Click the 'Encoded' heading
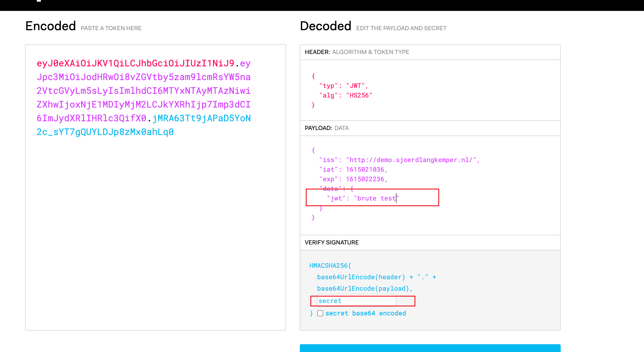644x352 pixels. pyautogui.click(x=51, y=26)
